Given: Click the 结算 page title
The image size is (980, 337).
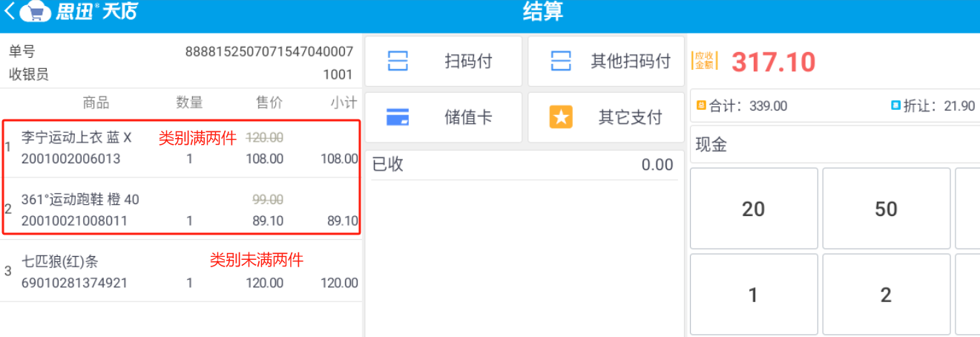Looking at the screenshot, I should [x=543, y=12].
